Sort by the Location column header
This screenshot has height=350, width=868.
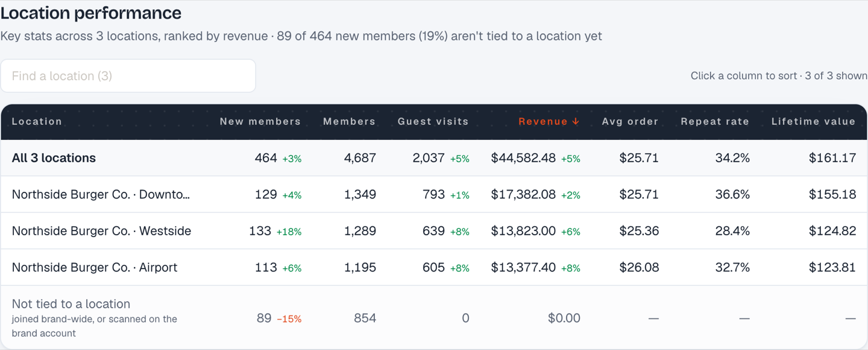point(37,121)
